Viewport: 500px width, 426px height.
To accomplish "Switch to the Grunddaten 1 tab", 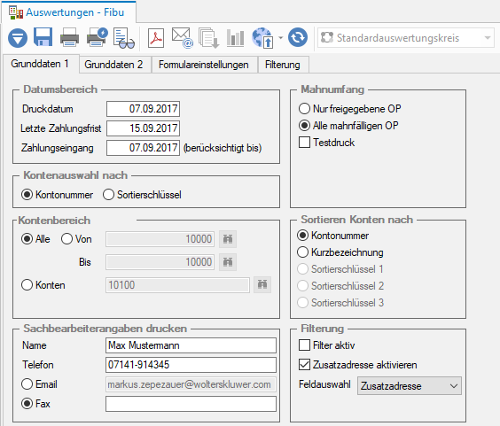I will pyautogui.click(x=40, y=63).
